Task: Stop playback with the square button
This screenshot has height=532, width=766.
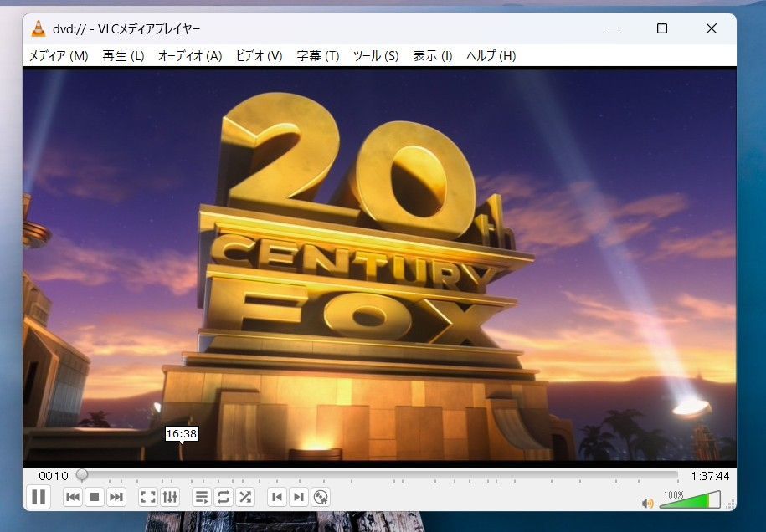Action: coord(95,498)
